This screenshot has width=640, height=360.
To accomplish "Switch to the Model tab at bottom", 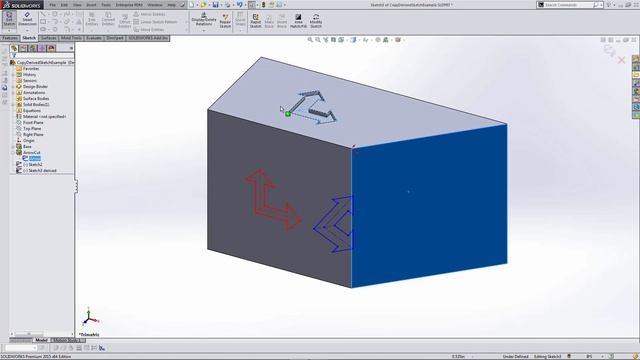I will coord(41,340).
